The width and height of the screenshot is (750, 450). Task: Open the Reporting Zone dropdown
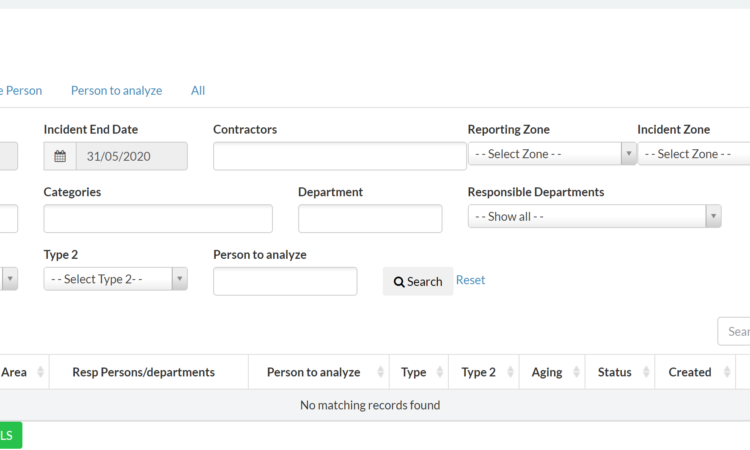point(552,154)
